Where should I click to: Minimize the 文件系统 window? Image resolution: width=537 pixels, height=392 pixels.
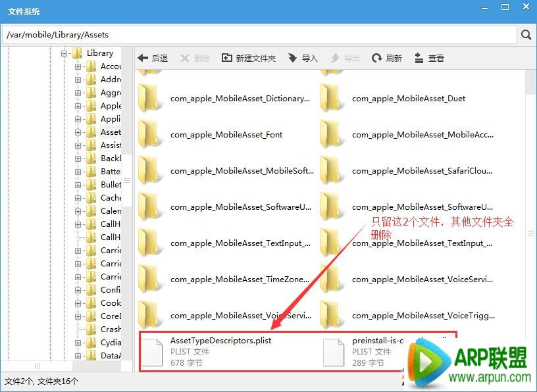[484, 7]
